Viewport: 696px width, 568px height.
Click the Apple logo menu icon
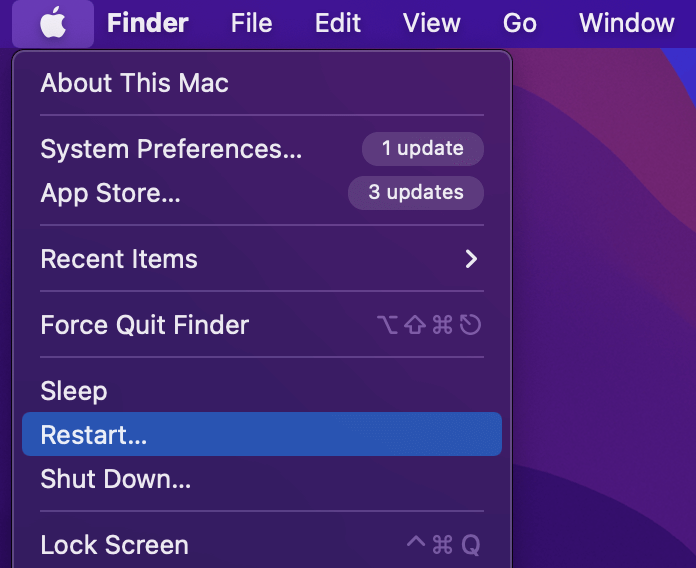pos(53,23)
